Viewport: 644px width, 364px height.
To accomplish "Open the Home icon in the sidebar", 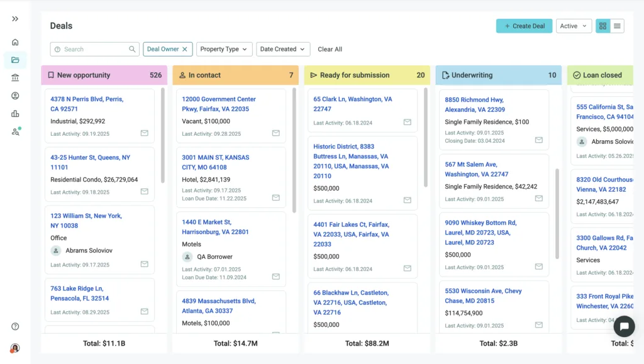I will click(14, 41).
